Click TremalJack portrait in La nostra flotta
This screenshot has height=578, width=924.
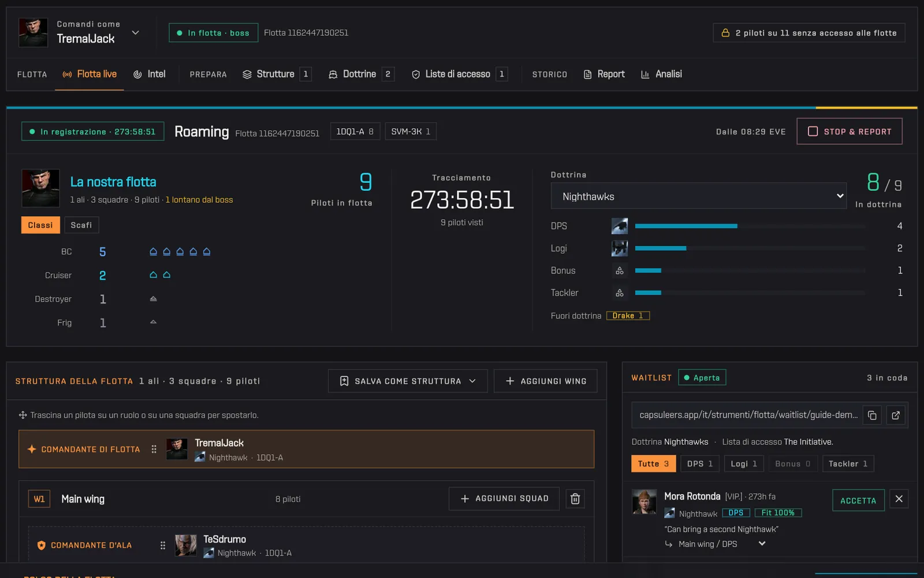tap(40, 188)
